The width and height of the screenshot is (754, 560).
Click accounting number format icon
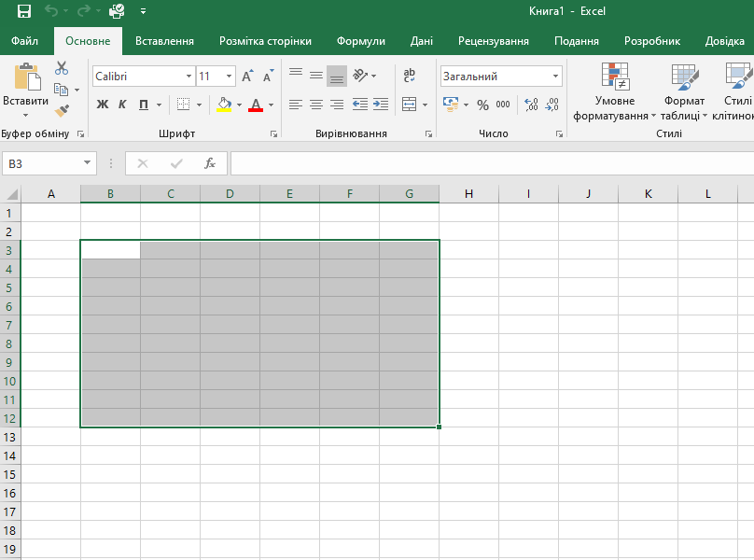[451, 105]
